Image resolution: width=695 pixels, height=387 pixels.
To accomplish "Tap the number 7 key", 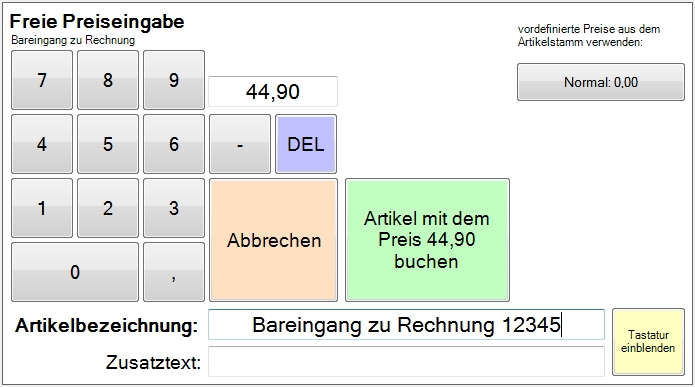I will click(x=42, y=80).
